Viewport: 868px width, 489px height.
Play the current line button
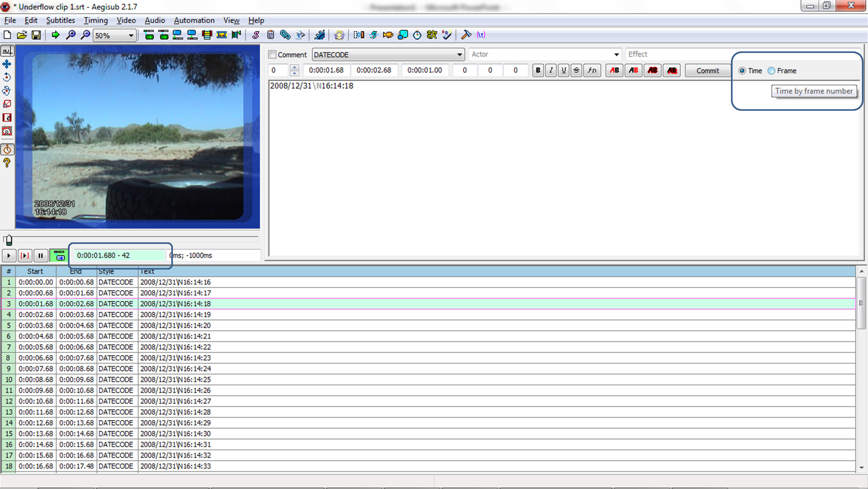(24, 256)
